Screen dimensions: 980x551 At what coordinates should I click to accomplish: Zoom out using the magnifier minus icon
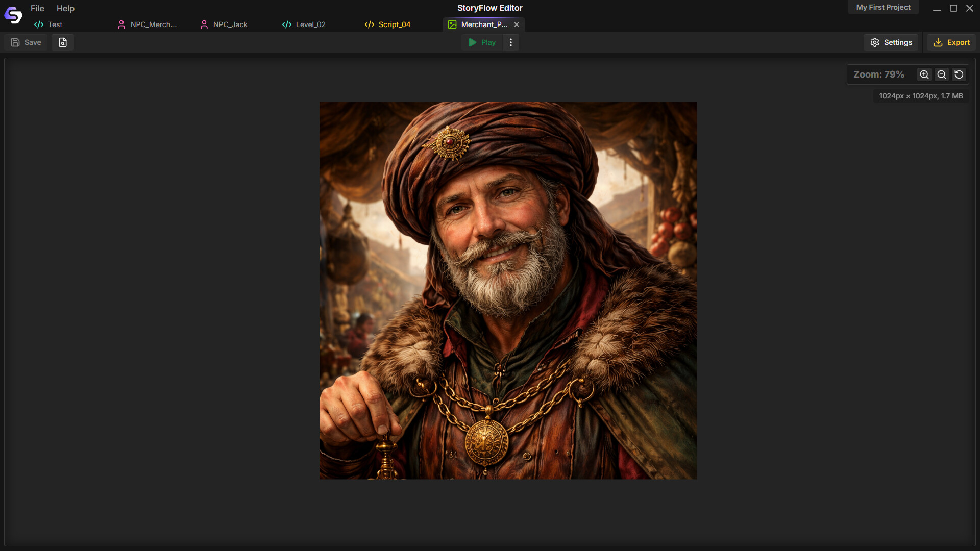(942, 74)
